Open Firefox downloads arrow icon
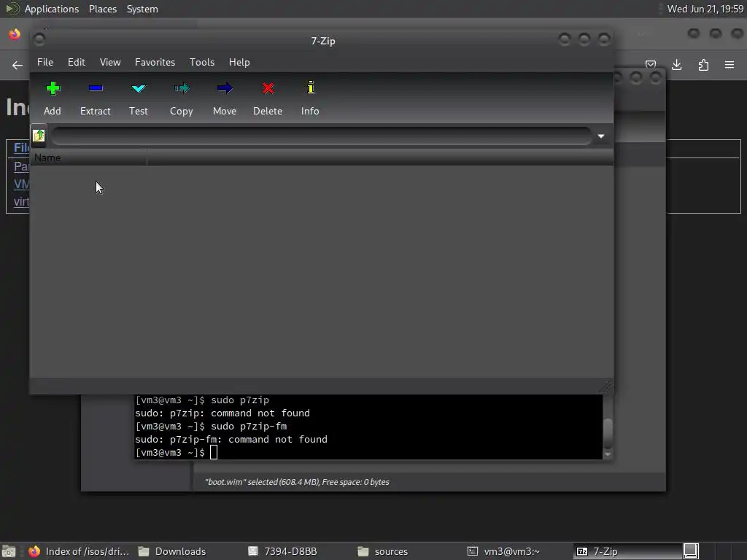Image resolution: width=747 pixels, height=560 pixels. tap(676, 65)
